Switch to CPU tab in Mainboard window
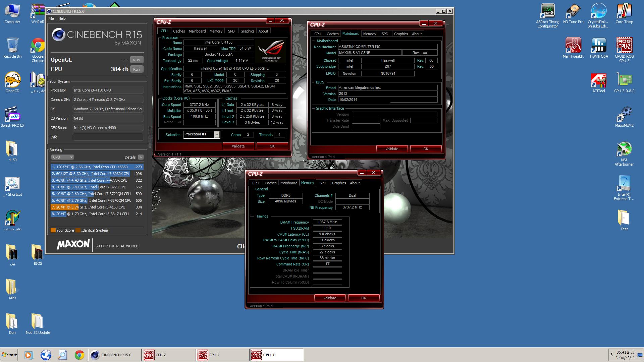644x362 pixels. click(x=318, y=34)
